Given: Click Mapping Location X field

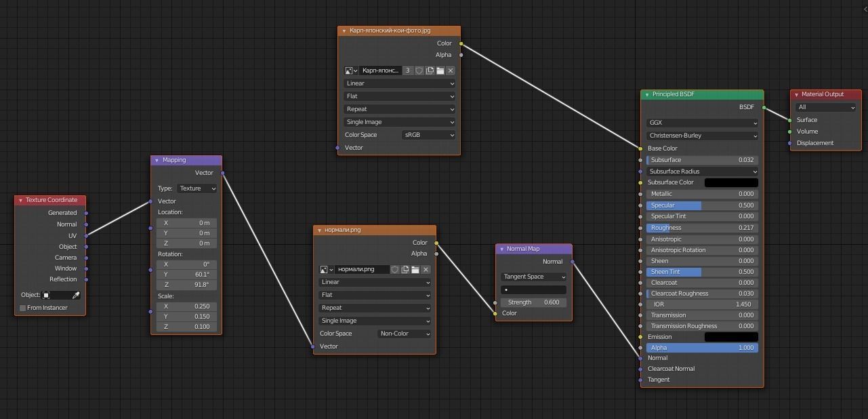Looking at the screenshot, I should (187, 223).
